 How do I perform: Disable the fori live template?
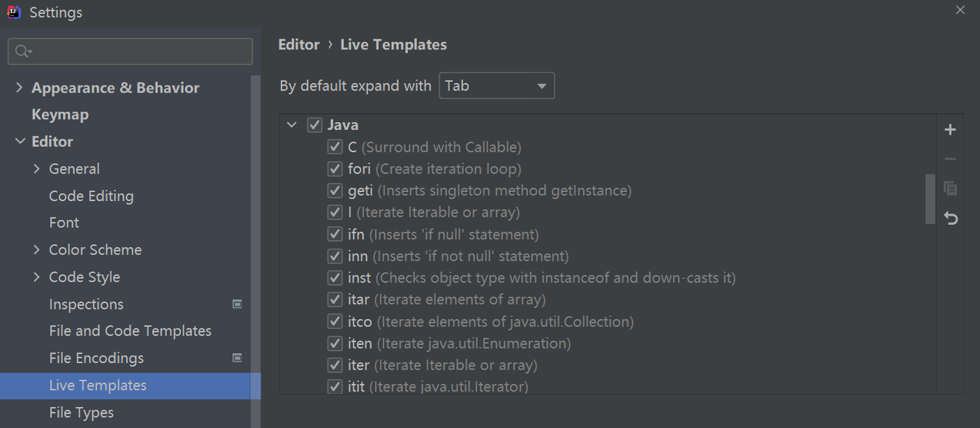[335, 169]
